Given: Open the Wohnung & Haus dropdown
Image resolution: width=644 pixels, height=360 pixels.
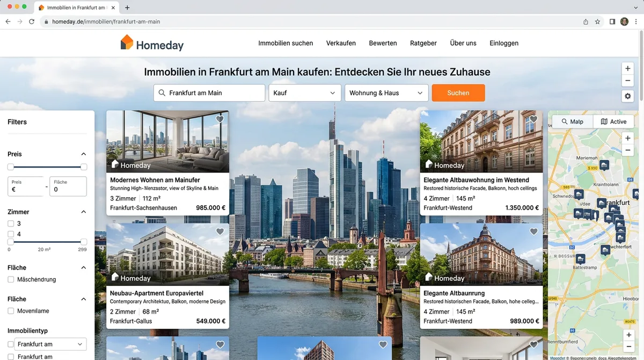Looking at the screenshot, I should coord(386,93).
